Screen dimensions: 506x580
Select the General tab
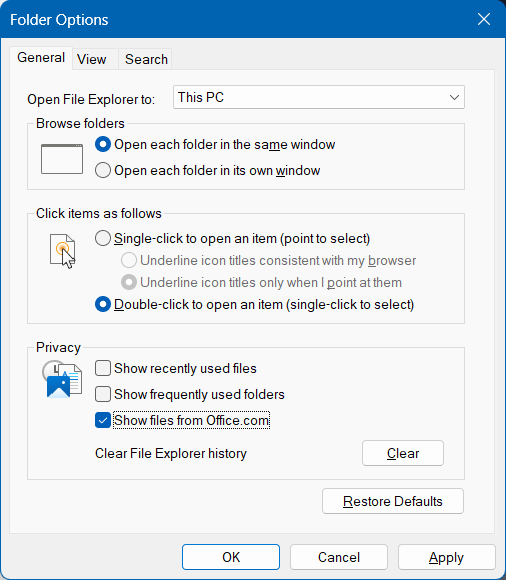(x=41, y=58)
